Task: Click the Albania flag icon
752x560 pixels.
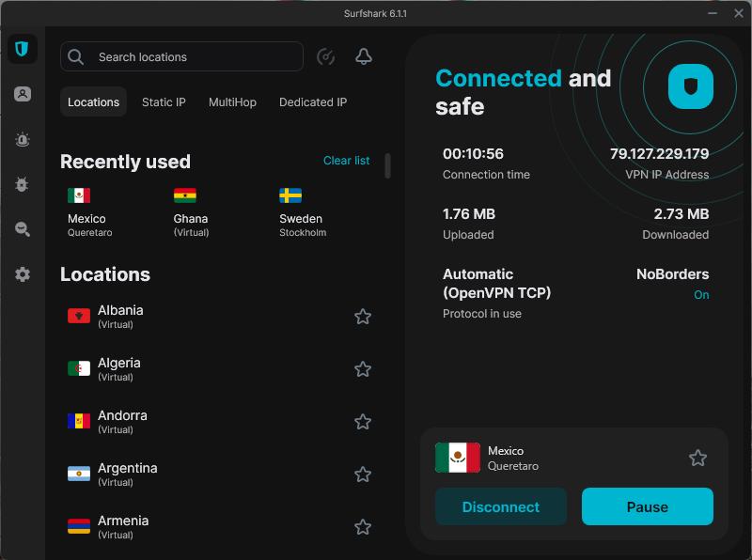Action: 79,316
